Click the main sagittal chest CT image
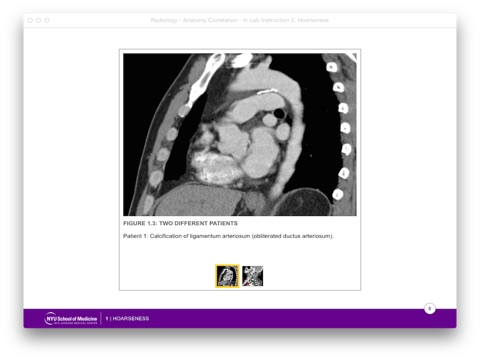This screenshot has width=480, height=360. 240,134
